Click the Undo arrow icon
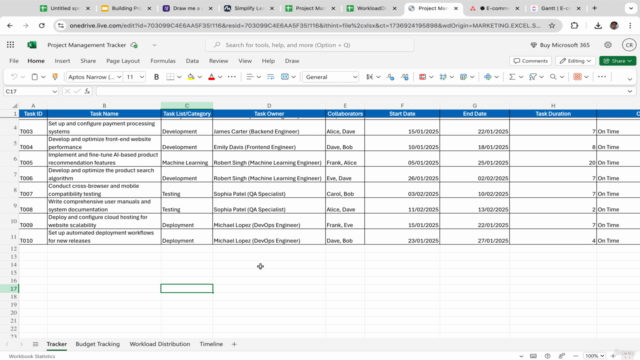Screen dimensions: 640x360 pyautogui.click(x=14, y=77)
